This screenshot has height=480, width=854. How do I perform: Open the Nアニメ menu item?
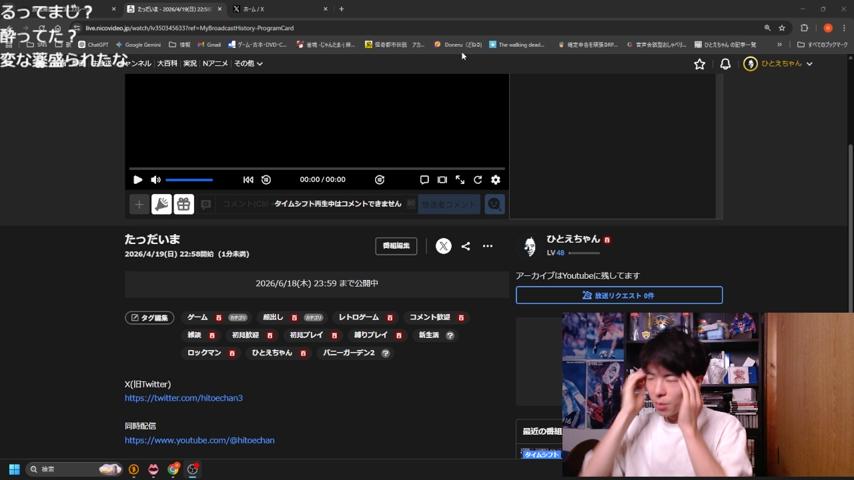click(x=215, y=64)
